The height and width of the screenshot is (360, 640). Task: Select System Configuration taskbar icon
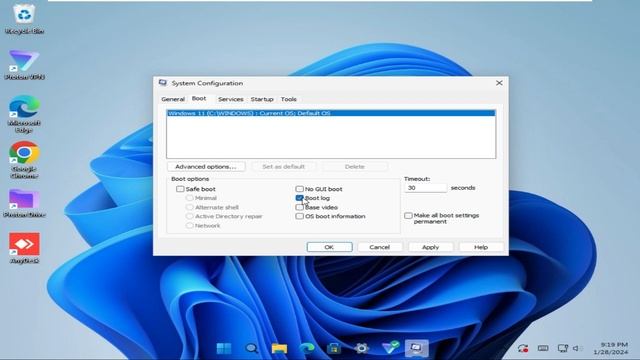(417, 348)
